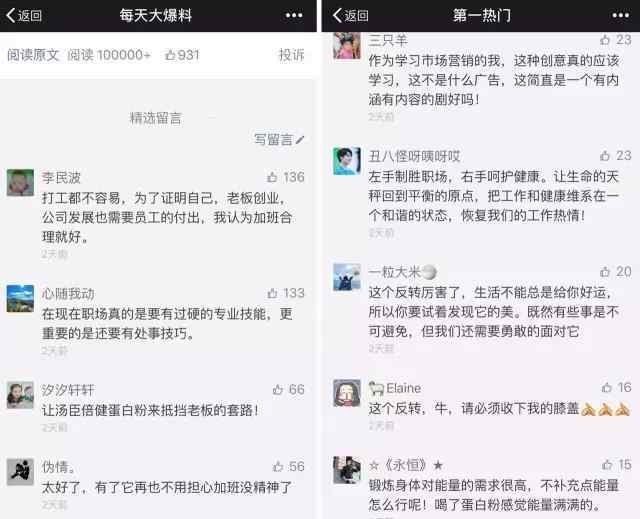The image size is (640, 519).
Task: Tap thumbs-up on 丑八怪呀咦呀哎's comment
Action: coord(605,155)
